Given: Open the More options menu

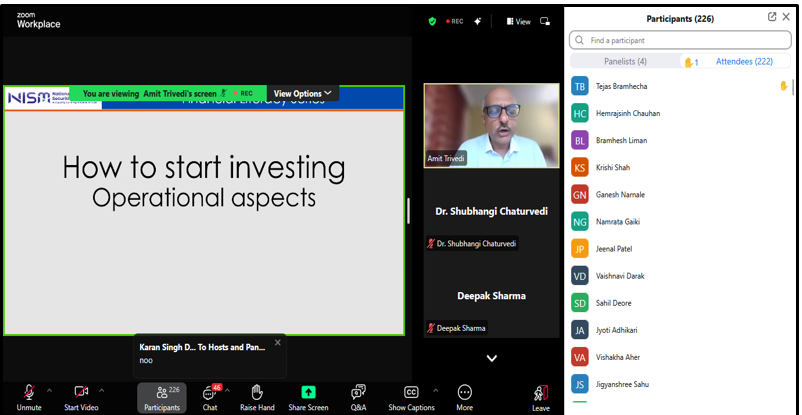Looking at the screenshot, I should pyautogui.click(x=464, y=391).
